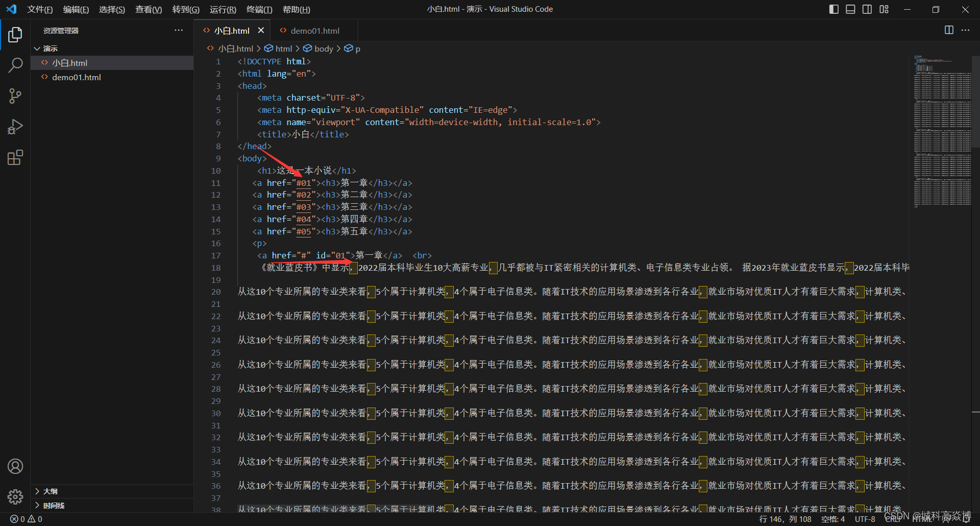Toggle the bottom panel layout icon
This screenshot has width=980, height=526.
[850, 9]
